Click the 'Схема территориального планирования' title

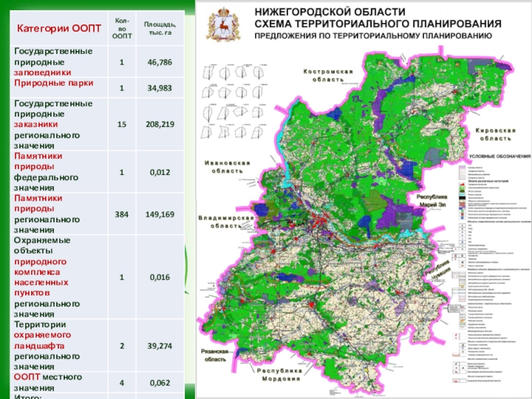click(378, 24)
